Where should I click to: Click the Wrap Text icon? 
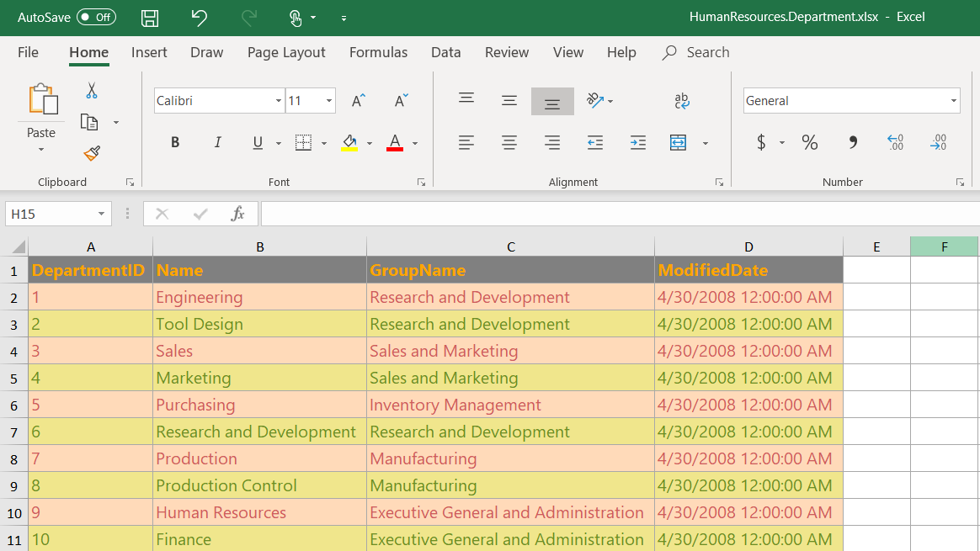pos(682,101)
